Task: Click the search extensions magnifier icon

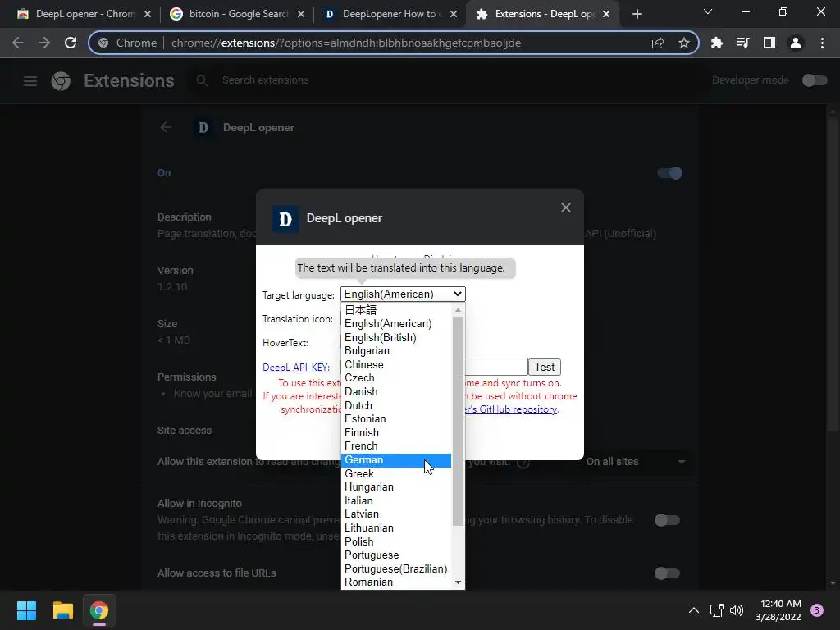Action: [x=202, y=81]
